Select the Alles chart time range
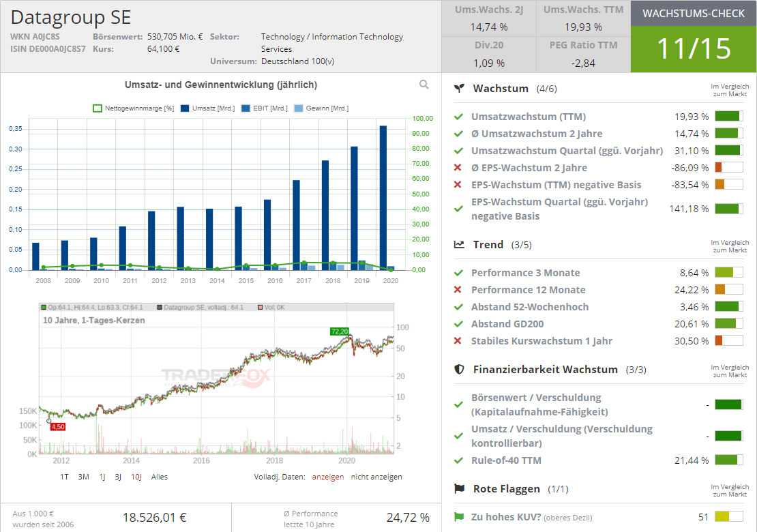Viewport: 757px width, 532px height. [x=160, y=477]
